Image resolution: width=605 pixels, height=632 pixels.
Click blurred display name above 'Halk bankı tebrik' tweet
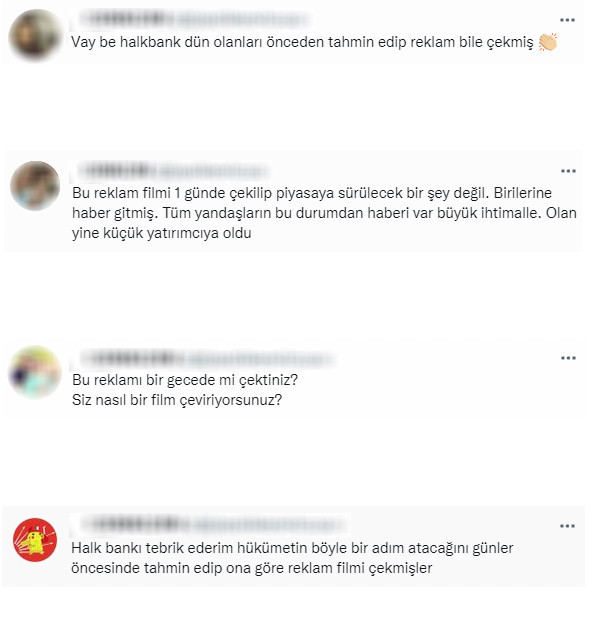click(135, 524)
